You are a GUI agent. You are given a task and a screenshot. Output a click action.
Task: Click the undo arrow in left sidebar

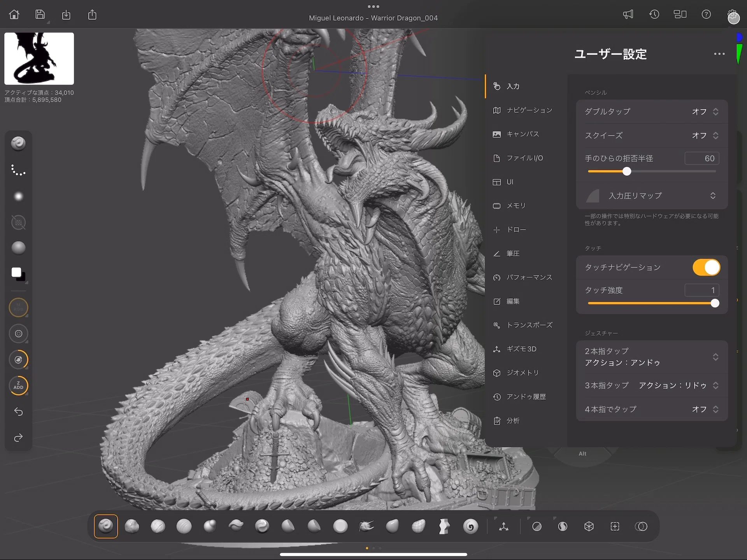click(18, 411)
